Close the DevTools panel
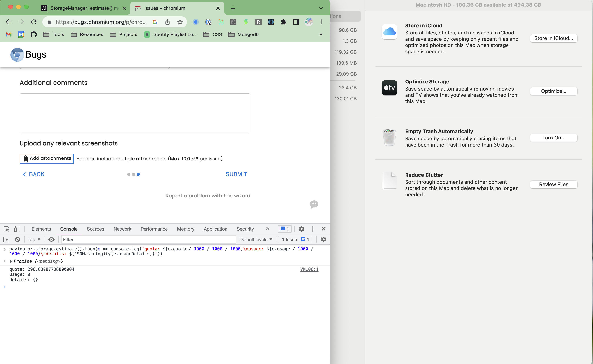 (x=324, y=229)
